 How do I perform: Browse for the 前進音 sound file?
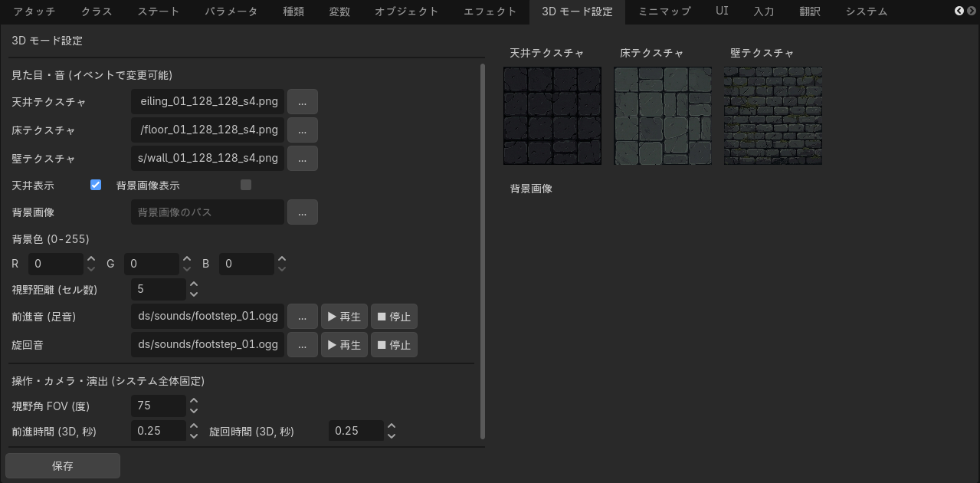coord(303,316)
